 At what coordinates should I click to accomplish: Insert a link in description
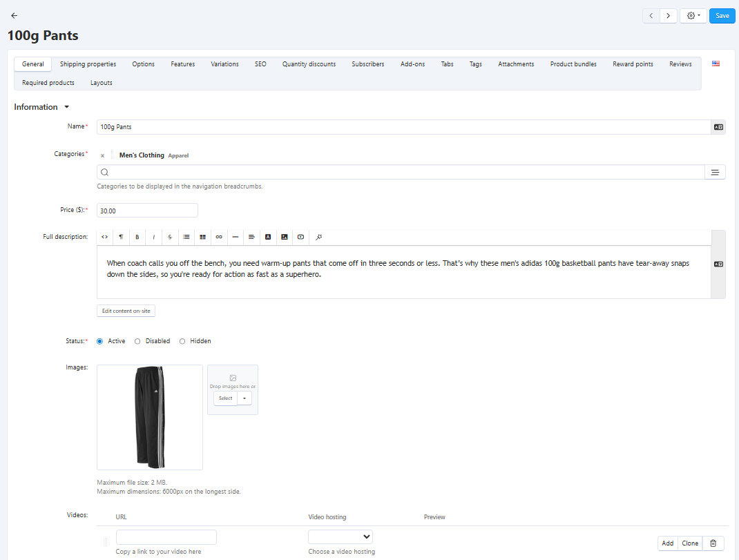219,237
